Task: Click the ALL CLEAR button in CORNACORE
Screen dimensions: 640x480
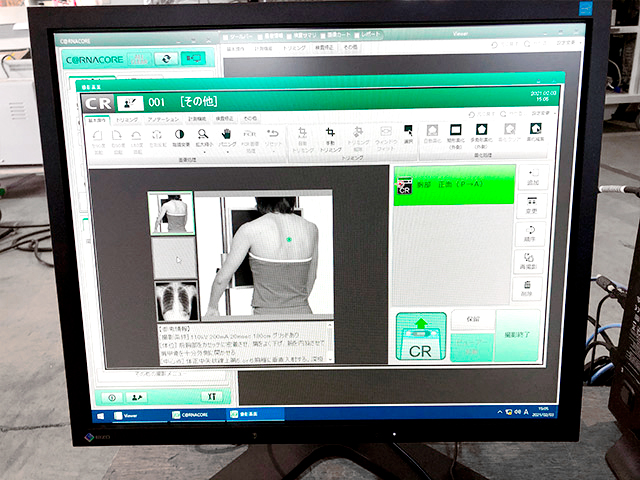Action: point(140,60)
